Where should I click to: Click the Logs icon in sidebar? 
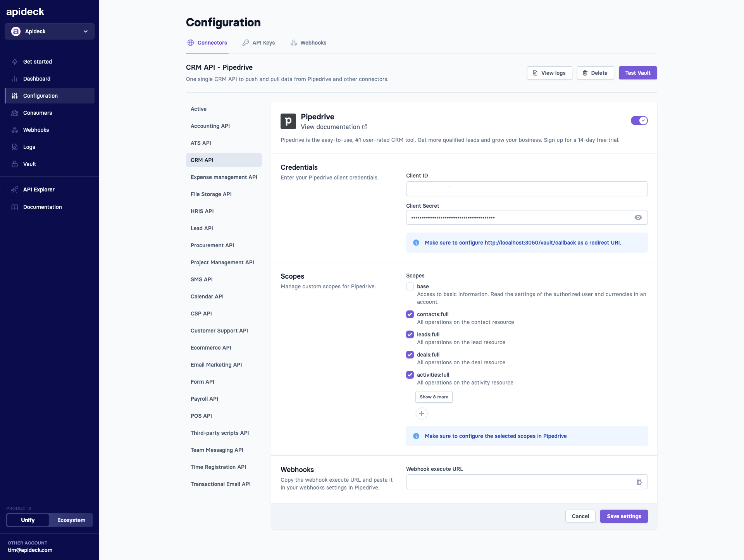[15, 147]
